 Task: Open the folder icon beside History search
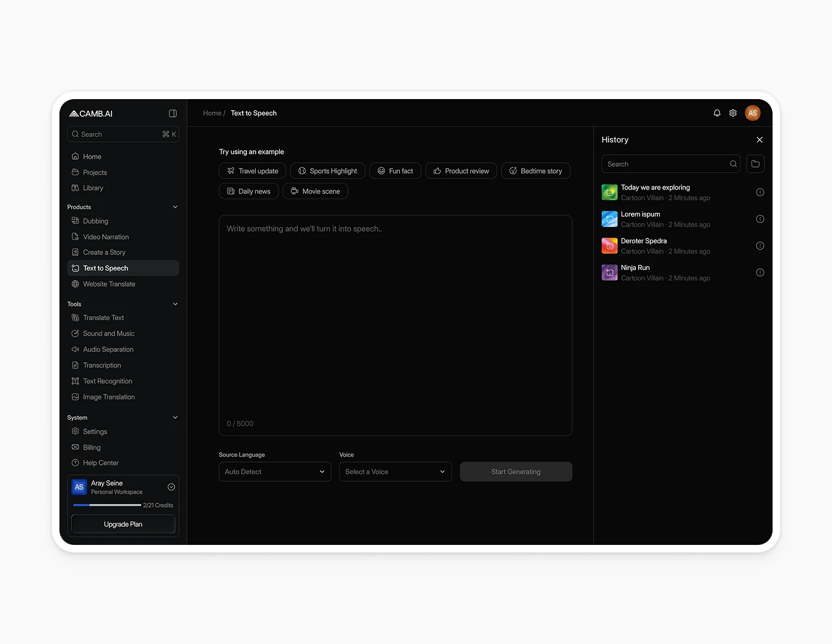[755, 163]
